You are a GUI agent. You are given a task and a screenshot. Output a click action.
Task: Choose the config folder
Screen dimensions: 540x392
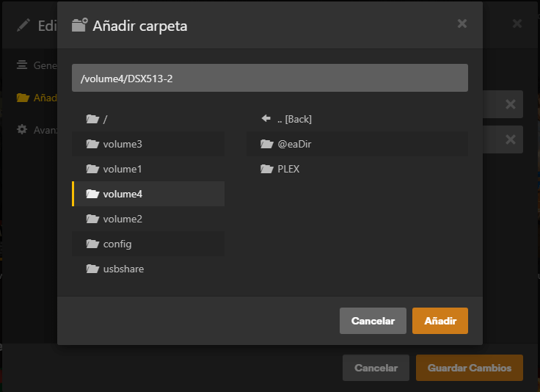(148, 244)
